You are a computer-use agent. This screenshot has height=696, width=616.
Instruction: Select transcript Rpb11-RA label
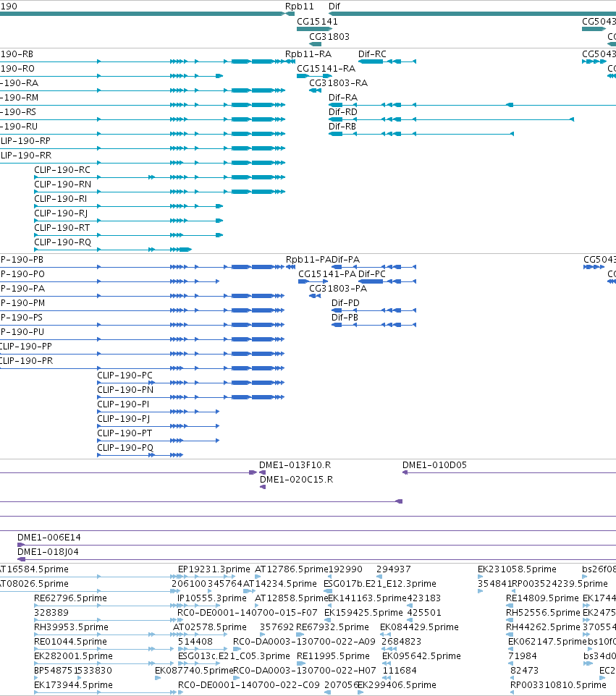pyautogui.click(x=308, y=54)
